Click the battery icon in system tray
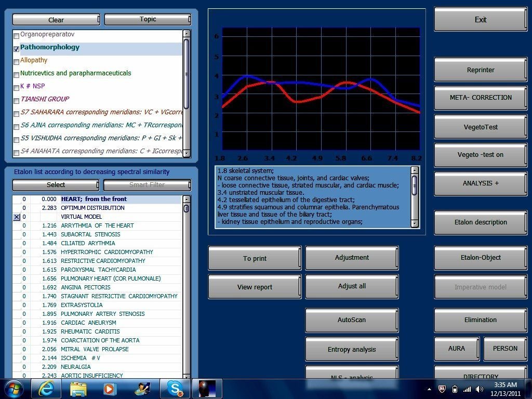 (x=455, y=389)
